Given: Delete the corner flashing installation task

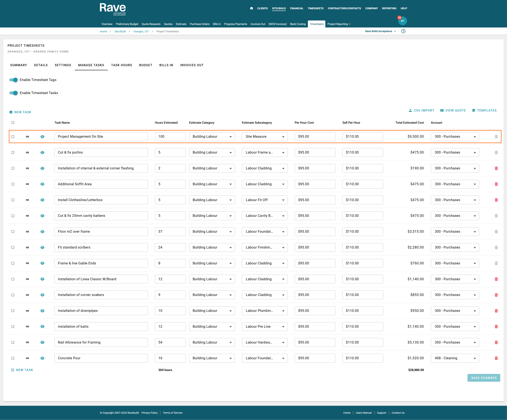Looking at the screenshot, I should (x=496, y=168).
